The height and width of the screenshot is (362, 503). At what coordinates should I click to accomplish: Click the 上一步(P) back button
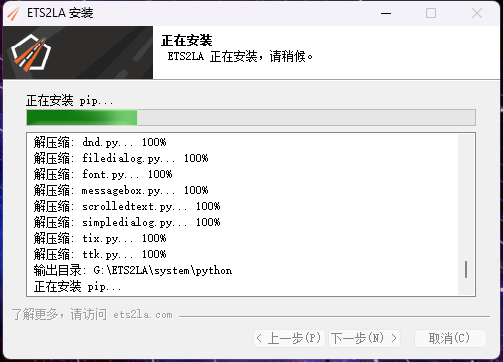point(289,338)
